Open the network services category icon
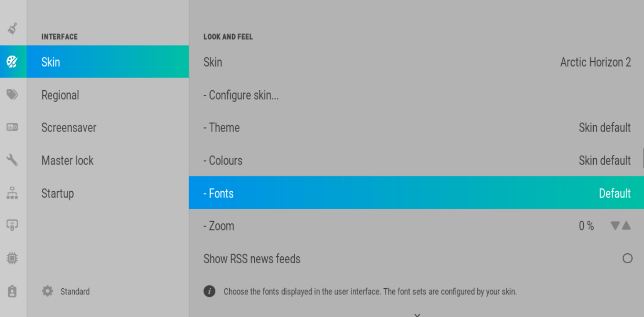The width and height of the screenshot is (644, 317). click(x=12, y=193)
